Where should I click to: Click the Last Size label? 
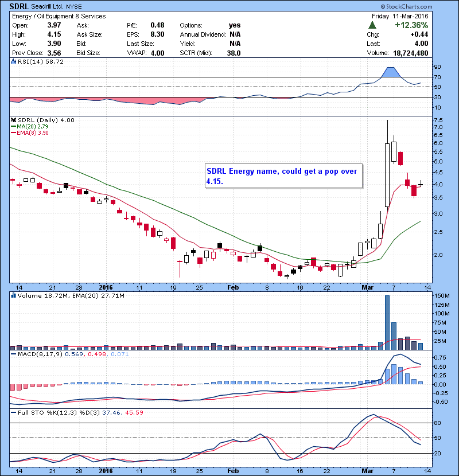click(x=141, y=44)
